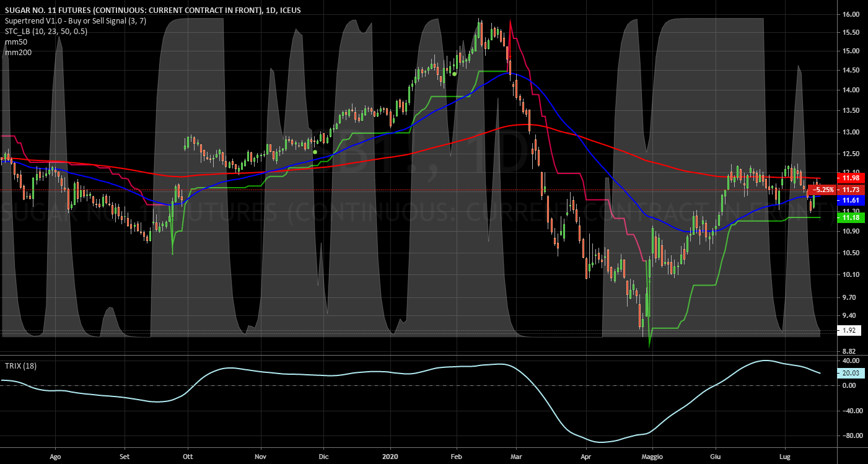Screen dimensions: 868x464
Task: Click the 1.92 STC value label
Action: (849, 331)
